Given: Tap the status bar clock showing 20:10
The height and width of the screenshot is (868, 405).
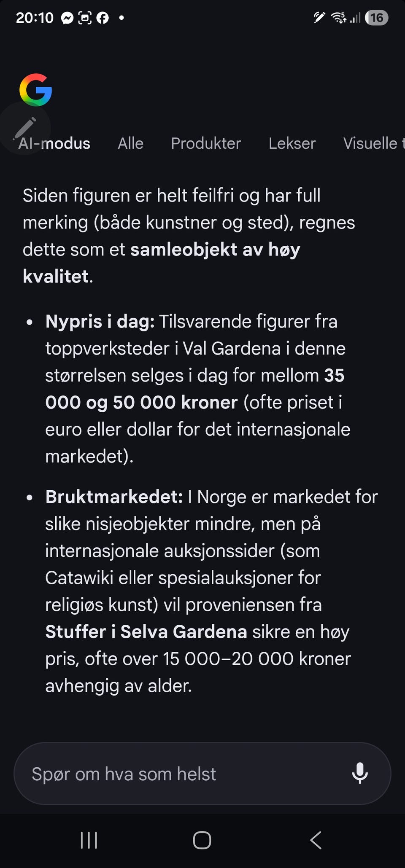Looking at the screenshot, I should pyautogui.click(x=35, y=18).
